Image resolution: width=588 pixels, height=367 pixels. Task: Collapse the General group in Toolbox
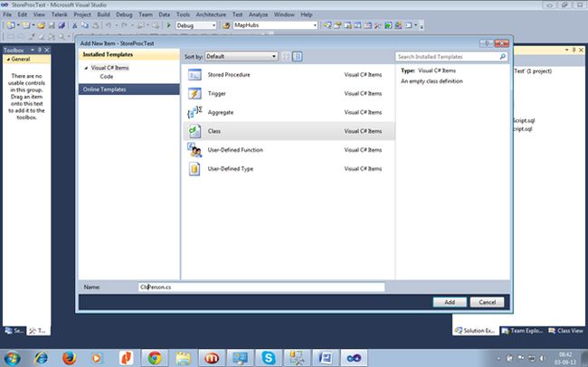coord(8,60)
